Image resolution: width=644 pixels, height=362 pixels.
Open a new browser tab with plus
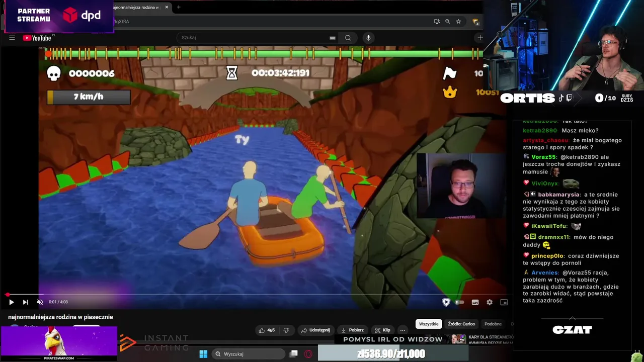pos(179,7)
